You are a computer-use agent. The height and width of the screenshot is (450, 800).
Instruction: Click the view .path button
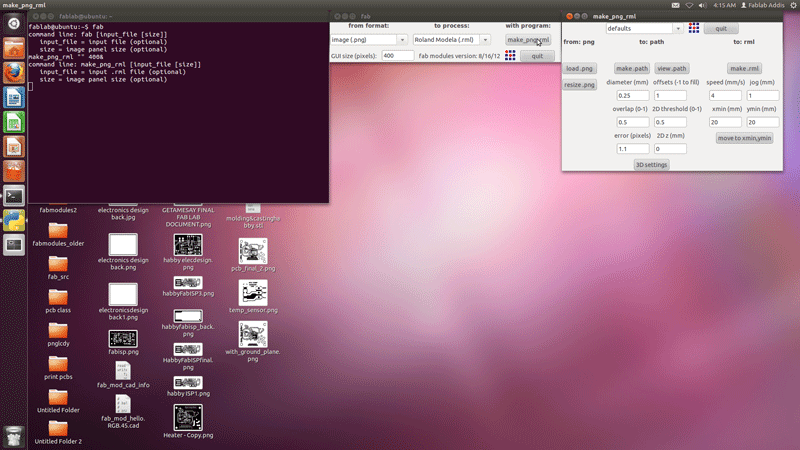(x=671, y=68)
